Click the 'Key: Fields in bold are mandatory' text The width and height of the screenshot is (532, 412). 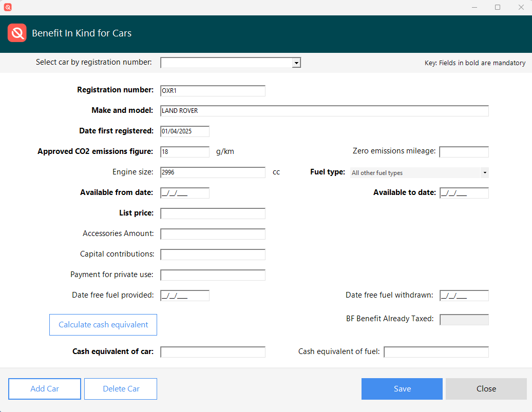(475, 63)
